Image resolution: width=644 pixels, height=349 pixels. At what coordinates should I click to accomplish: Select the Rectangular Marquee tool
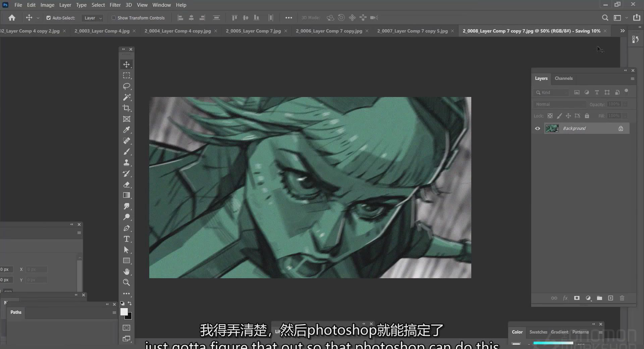[x=126, y=76]
